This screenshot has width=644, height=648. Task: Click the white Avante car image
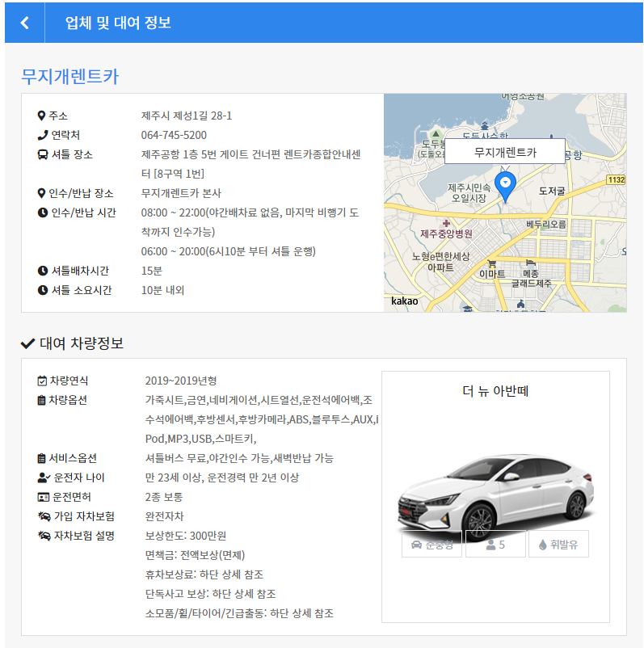495,497
